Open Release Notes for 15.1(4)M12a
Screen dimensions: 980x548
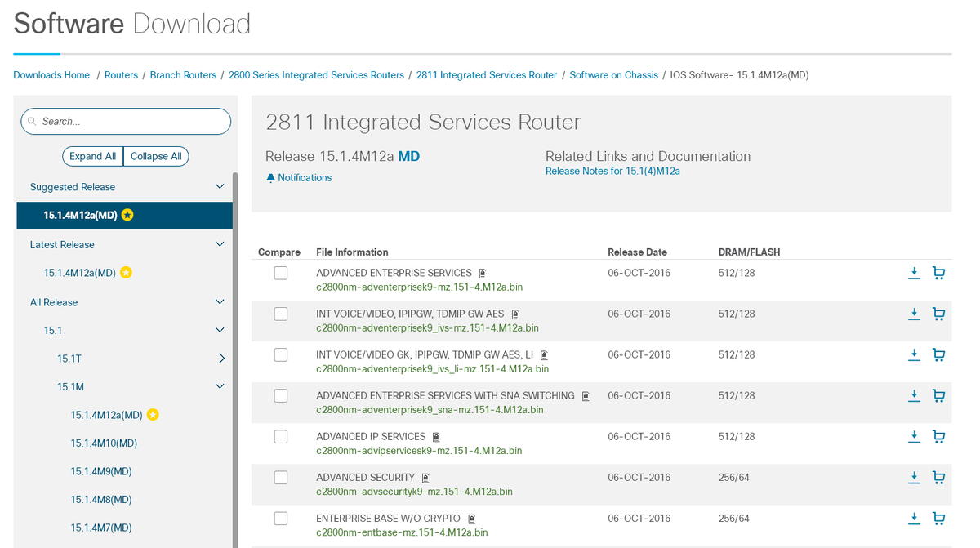click(612, 172)
